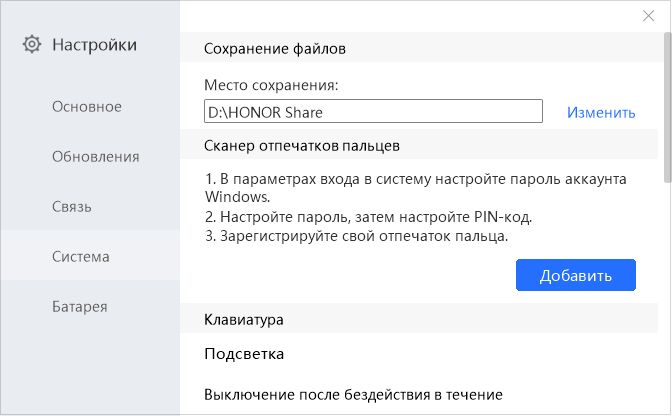Click the Место сохранения label

pyautogui.click(x=271, y=85)
